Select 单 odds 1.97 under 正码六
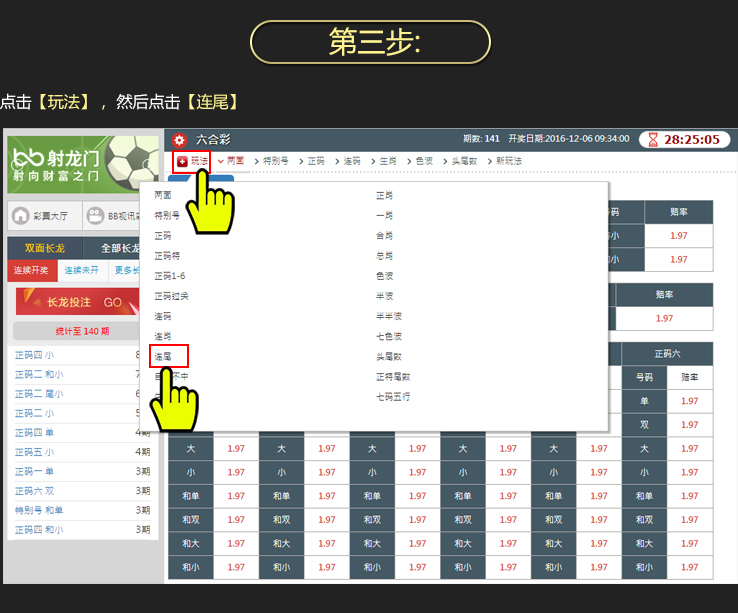 (x=689, y=401)
